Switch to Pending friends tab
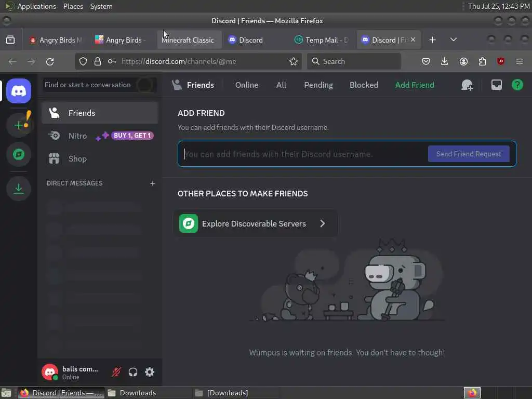This screenshot has height=399, width=532. point(318,85)
